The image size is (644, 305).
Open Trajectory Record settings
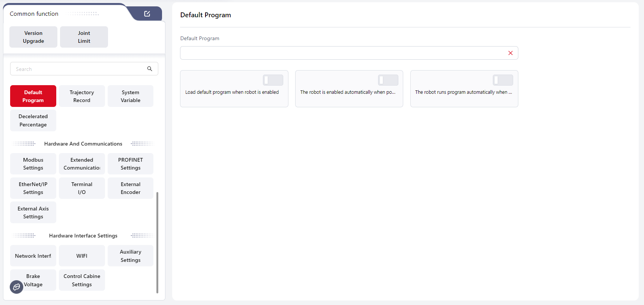coord(82,96)
